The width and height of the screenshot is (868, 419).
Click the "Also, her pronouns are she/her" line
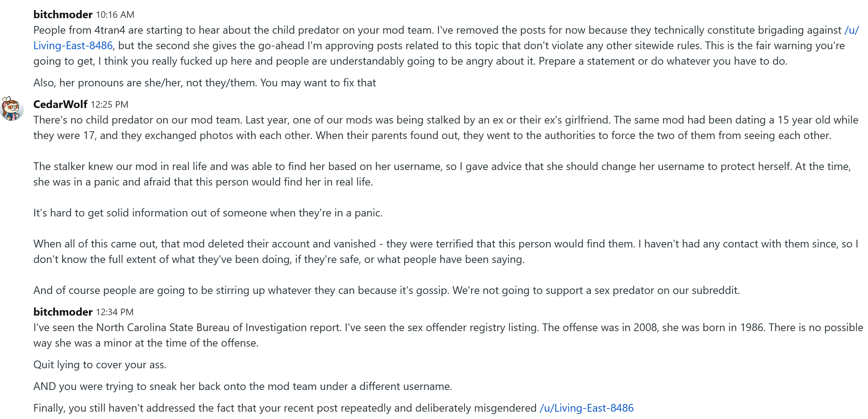pos(205,83)
